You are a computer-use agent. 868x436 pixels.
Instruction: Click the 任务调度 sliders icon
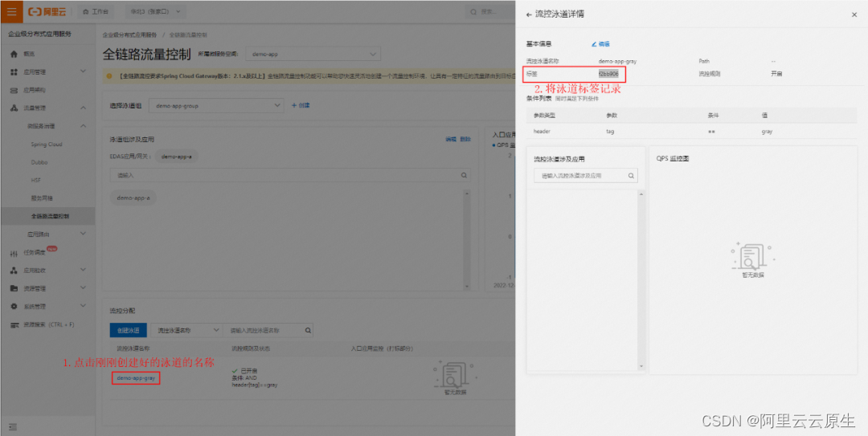[14, 253]
